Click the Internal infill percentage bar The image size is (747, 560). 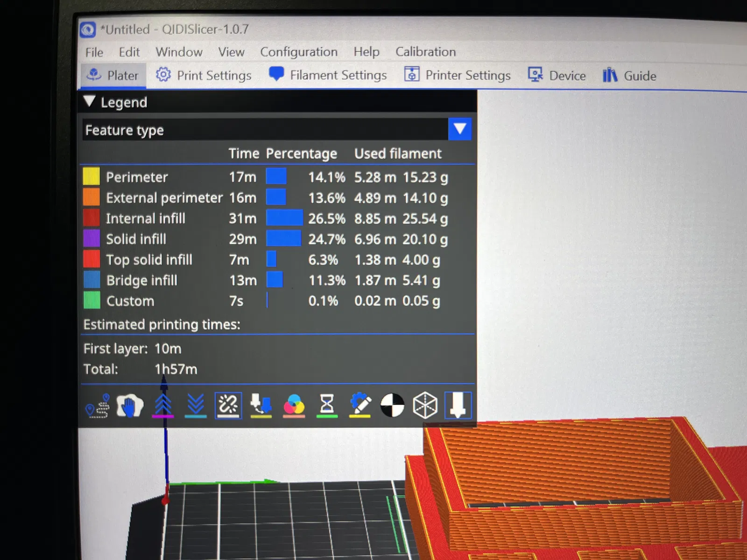click(284, 218)
